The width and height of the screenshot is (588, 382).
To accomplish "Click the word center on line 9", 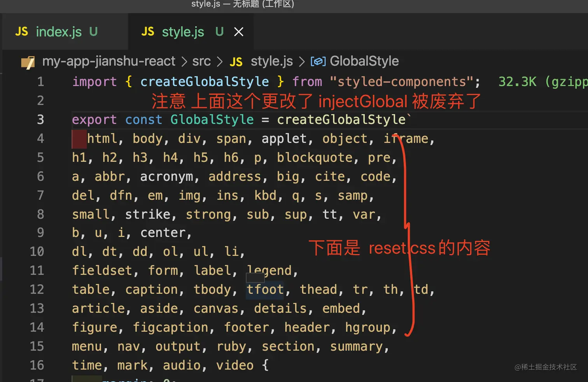I will tap(163, 233).
